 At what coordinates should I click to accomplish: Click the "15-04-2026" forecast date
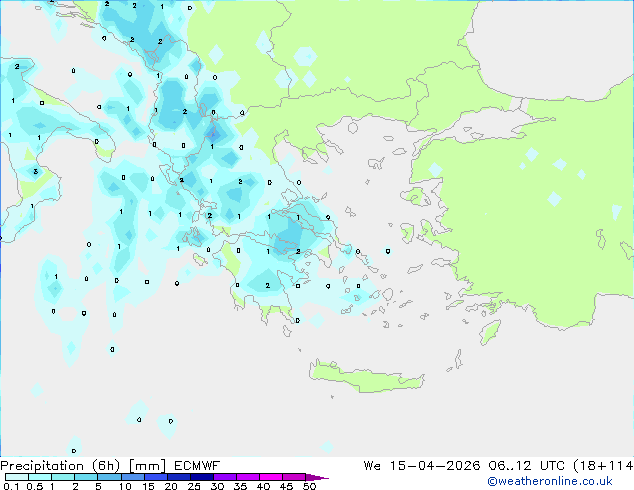[435, 466]
